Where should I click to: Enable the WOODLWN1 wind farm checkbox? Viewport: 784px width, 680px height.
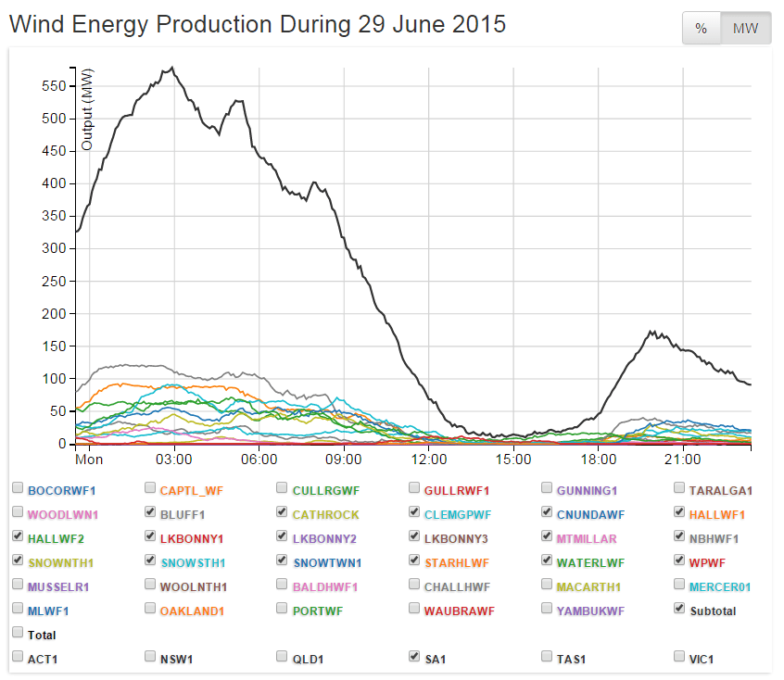click(x=18, y=512)
